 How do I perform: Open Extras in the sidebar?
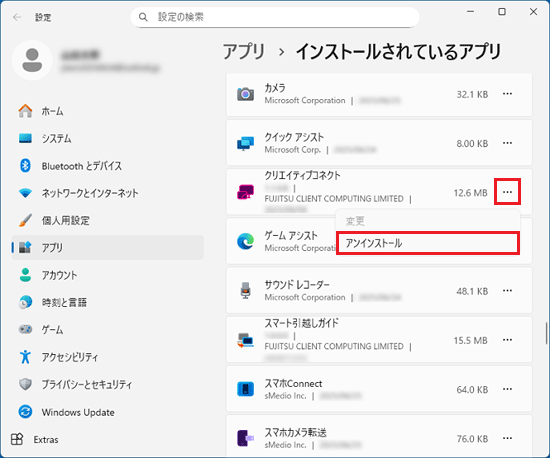point(108,439)
